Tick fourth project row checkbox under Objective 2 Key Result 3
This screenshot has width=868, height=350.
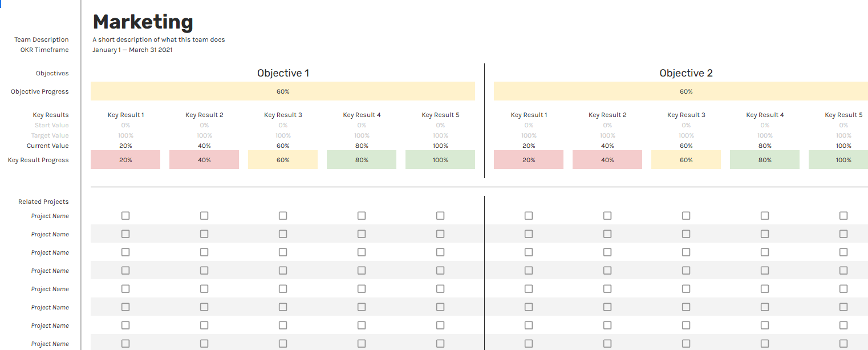pyautogui.click(x=686, y=271)
